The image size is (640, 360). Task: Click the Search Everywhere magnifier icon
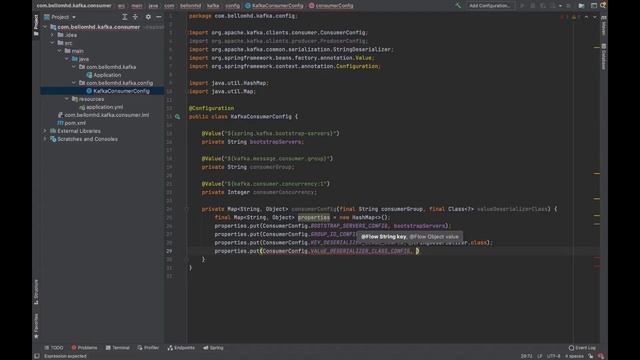coord(603,6)
